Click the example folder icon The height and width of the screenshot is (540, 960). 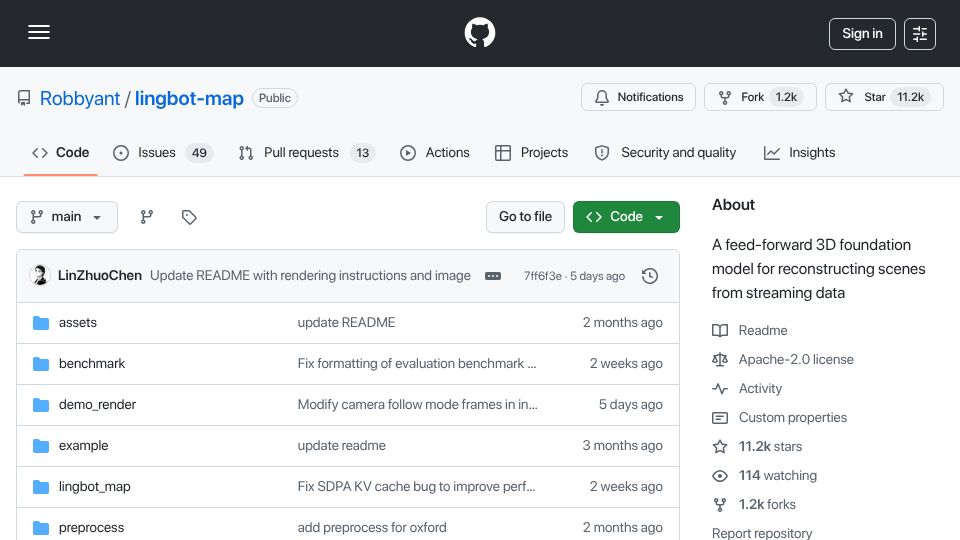click(x=41, y=446)
